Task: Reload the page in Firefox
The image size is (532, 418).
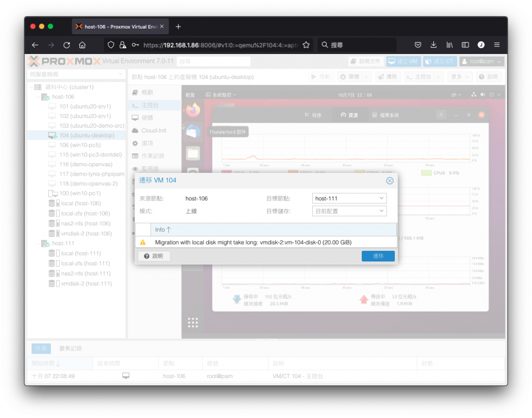Action: (x=66, y=45)
